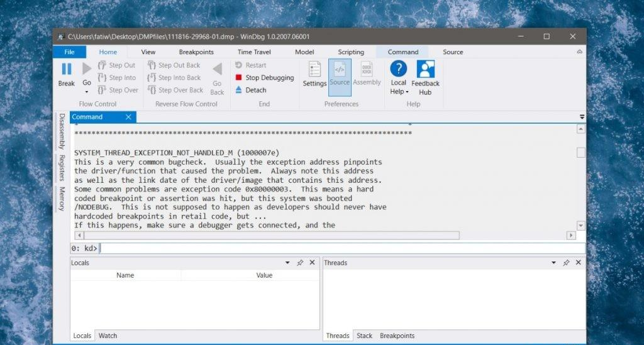The height and width of the screenshot is (345, 644).
Task: Open the Threads panel dropdown arrow
Action: click(x=553, y=263)
